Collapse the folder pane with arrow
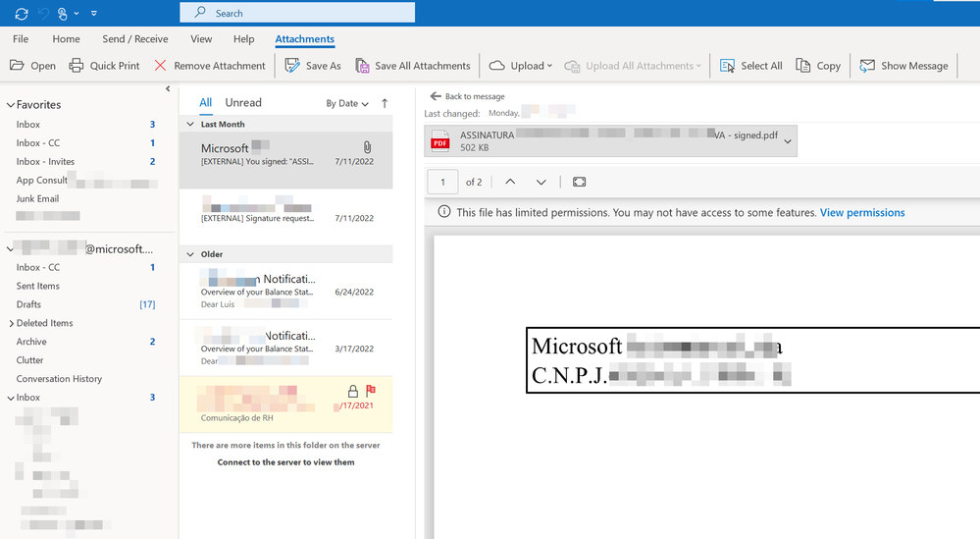 tap(168, 88)
